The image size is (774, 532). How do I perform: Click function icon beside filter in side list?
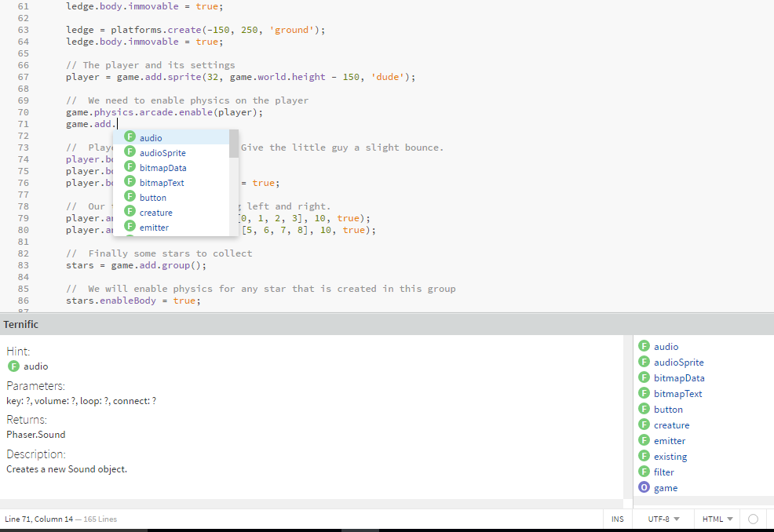644,472
